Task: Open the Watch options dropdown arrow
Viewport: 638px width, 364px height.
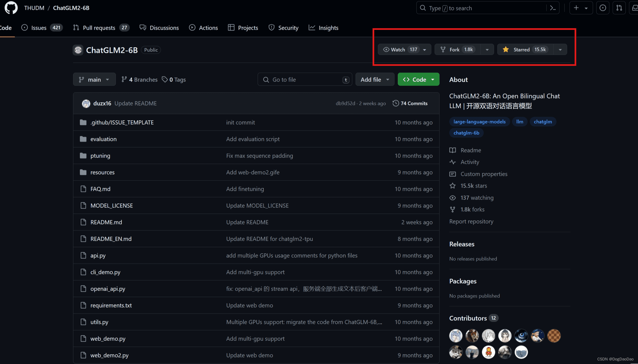Action: click(x=425, y=50)
